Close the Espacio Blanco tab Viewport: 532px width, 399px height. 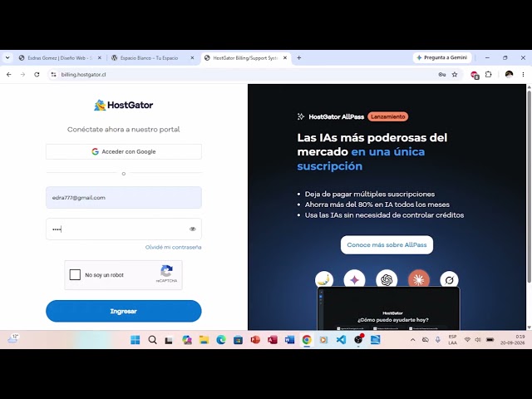192,58
